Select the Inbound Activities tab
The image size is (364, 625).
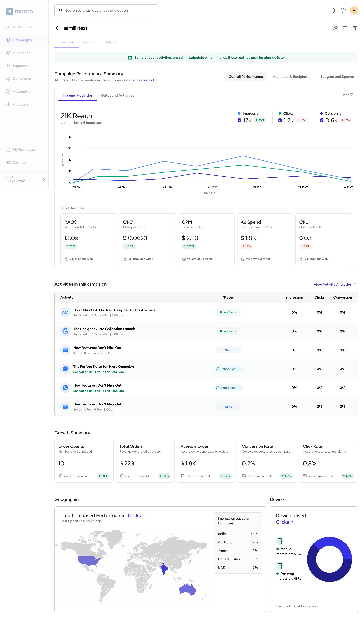[x=78, y=95]
